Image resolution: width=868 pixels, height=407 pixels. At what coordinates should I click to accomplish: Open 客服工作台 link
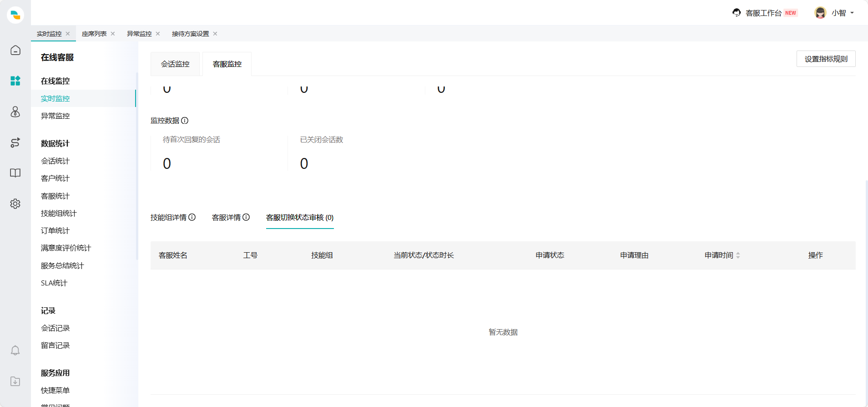(763, 13)
